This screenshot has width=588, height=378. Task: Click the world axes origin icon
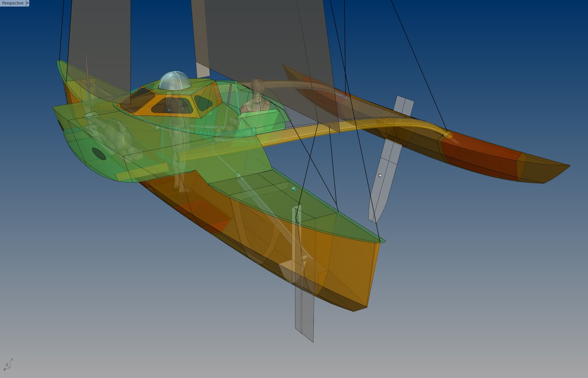pos(10,368)
